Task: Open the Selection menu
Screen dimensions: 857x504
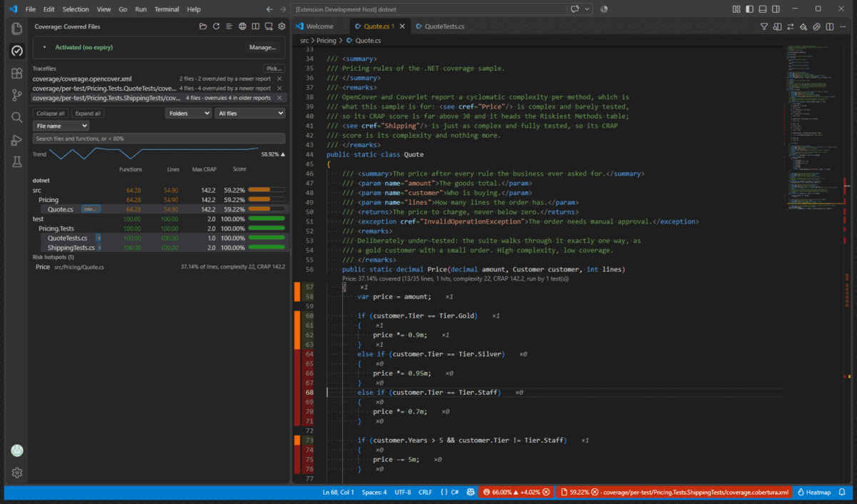Action: coord(76,9)
